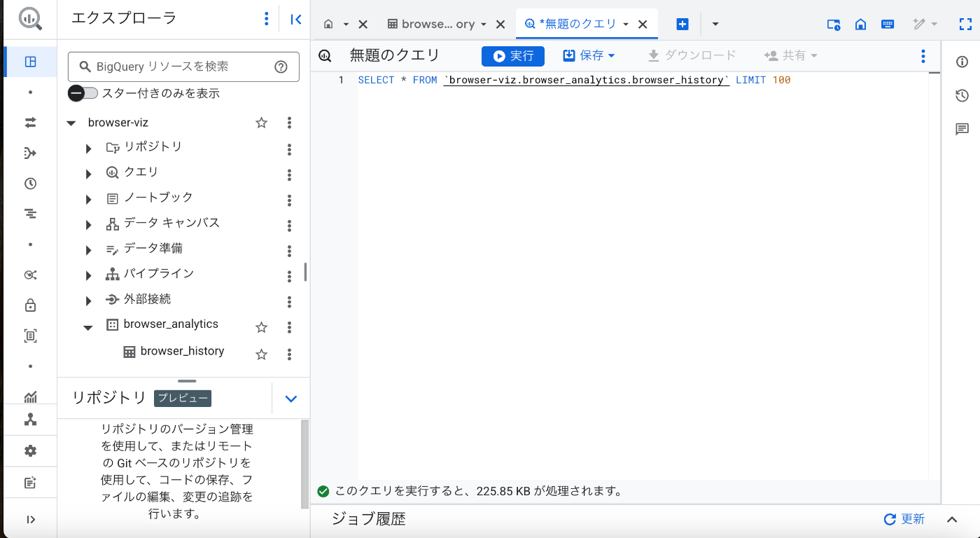The image size is (980, 538).
Task: Expand the パイプライン tree node
Action: click(x=88, y=276)
